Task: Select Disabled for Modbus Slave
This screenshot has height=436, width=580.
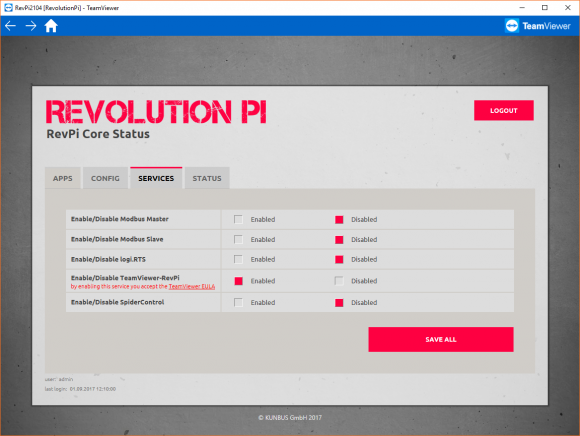Action: pyautogui.click(x=339, y=240)
